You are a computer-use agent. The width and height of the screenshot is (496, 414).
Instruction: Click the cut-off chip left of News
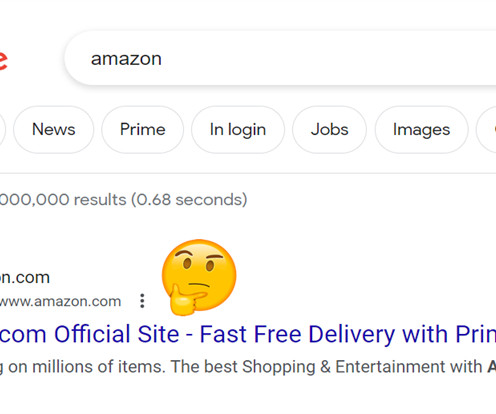tap(2, 130)
